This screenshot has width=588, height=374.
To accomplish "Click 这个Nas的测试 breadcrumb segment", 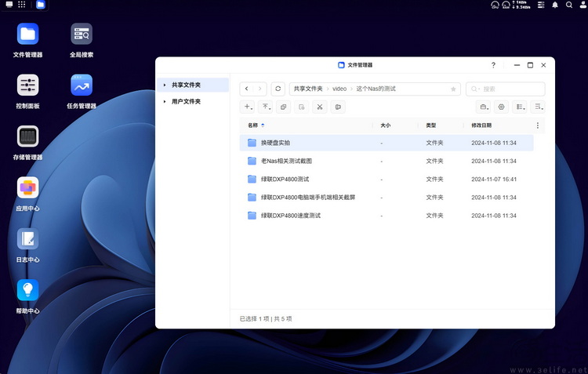I will (x=376, y=89).
